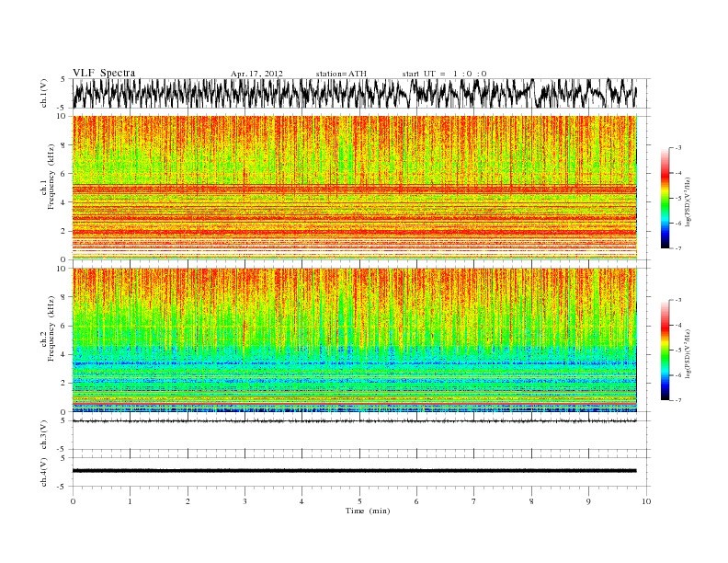Click the "10" kHz tick of ch.1 spectrogram
Image resolution: width=728 pixels, height=563 pixels.
click(63, 116)
